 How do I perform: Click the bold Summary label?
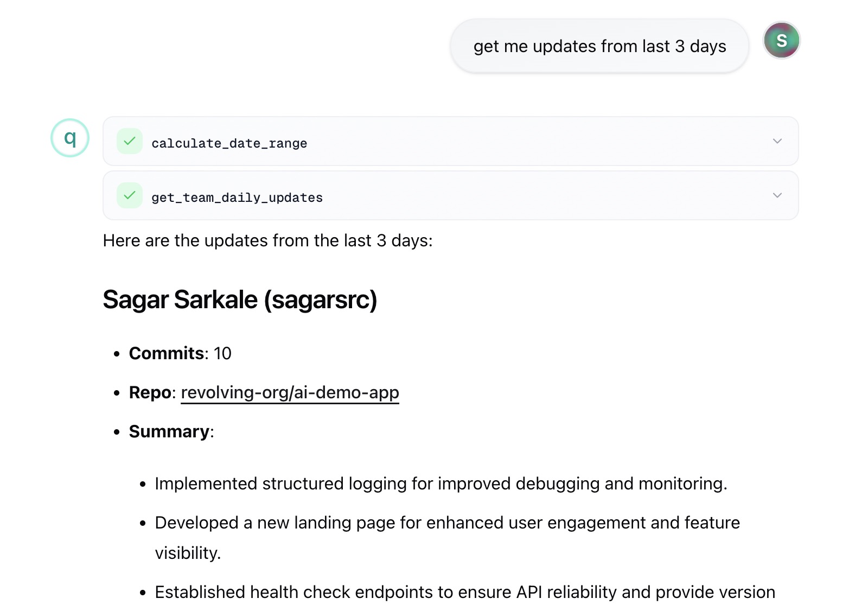click(169, 431)
